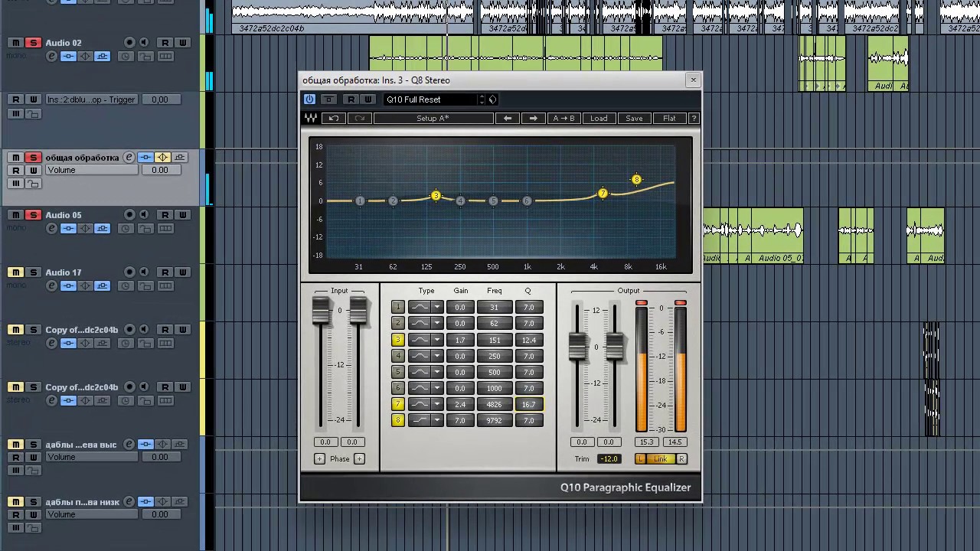Mute the Audio 02 track

[15, 43]
